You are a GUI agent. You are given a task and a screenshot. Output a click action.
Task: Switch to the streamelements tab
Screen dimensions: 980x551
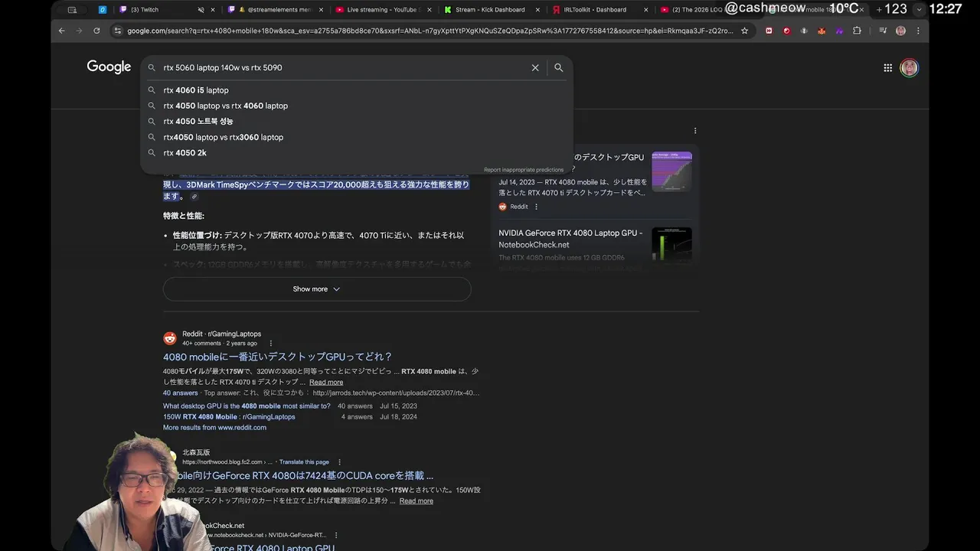point(276,10)
